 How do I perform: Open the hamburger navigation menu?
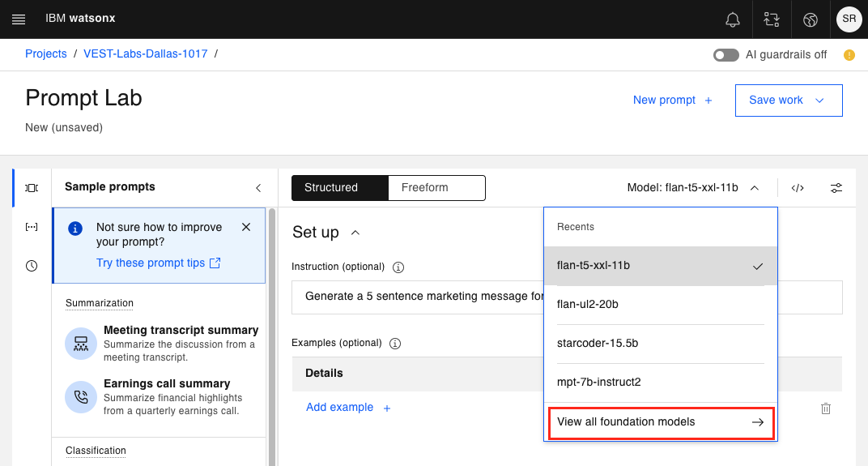point(19,19)
